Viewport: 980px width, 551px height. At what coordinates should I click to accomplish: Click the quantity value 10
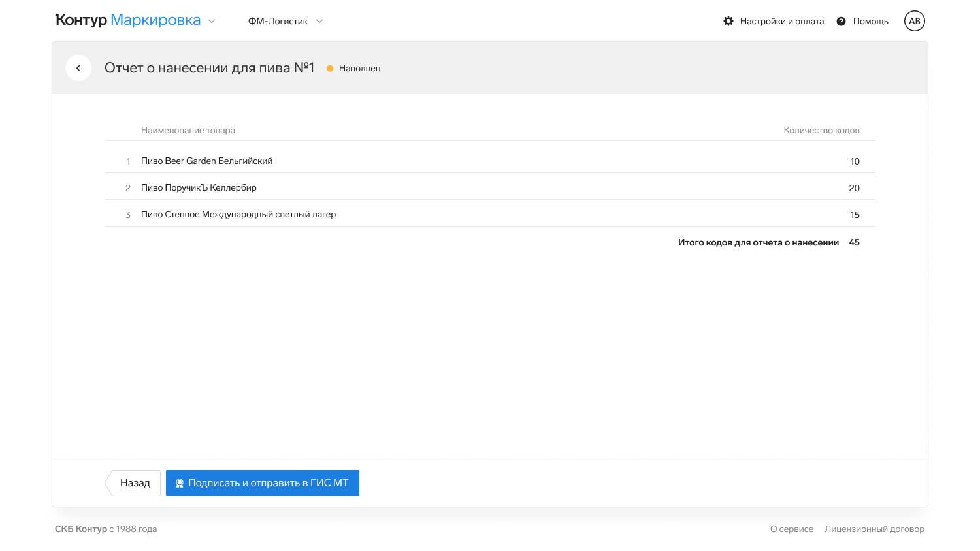855,161
